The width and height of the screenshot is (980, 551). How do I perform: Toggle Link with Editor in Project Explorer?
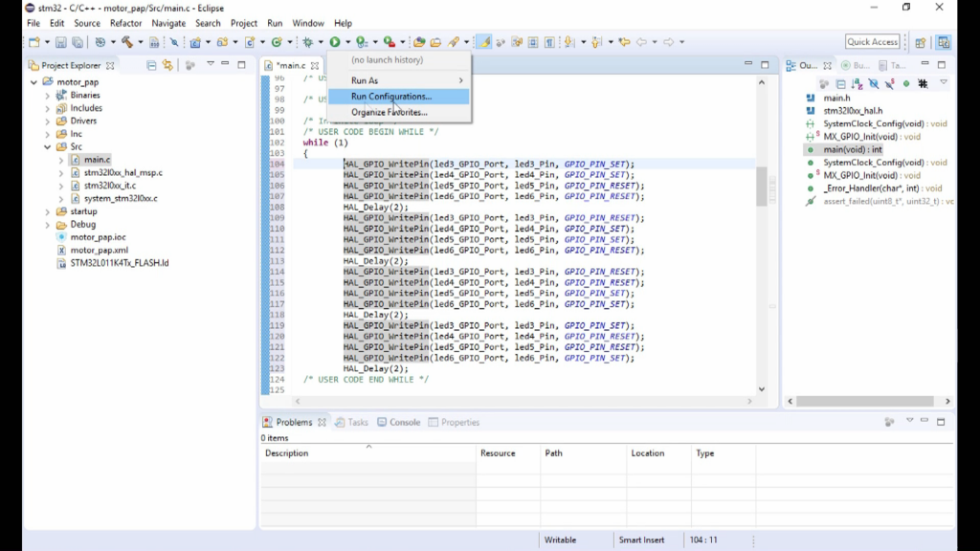168,65
